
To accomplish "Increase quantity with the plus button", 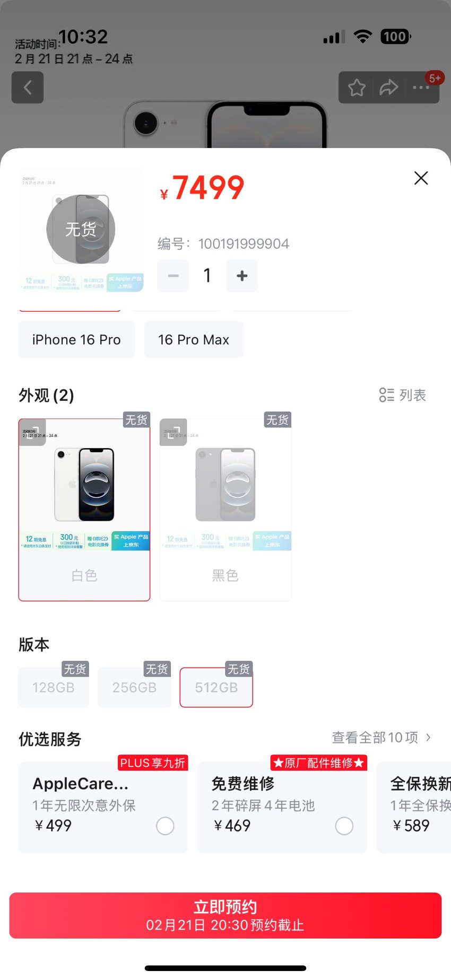I will (242, 276).
